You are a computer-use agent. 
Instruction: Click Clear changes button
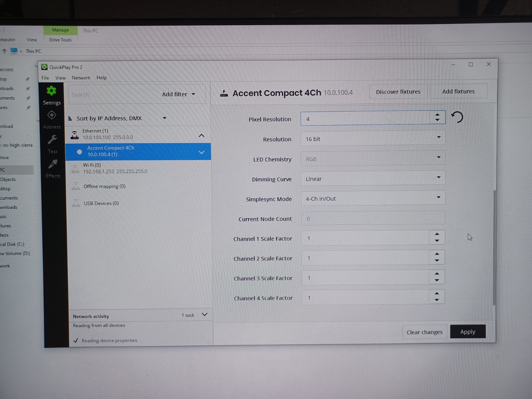point(425,332)
